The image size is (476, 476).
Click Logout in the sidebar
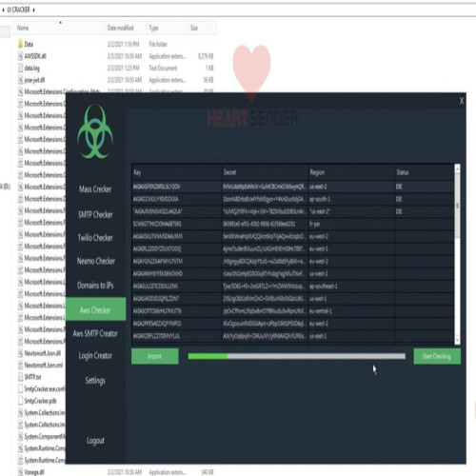click(x=95, y=441)
